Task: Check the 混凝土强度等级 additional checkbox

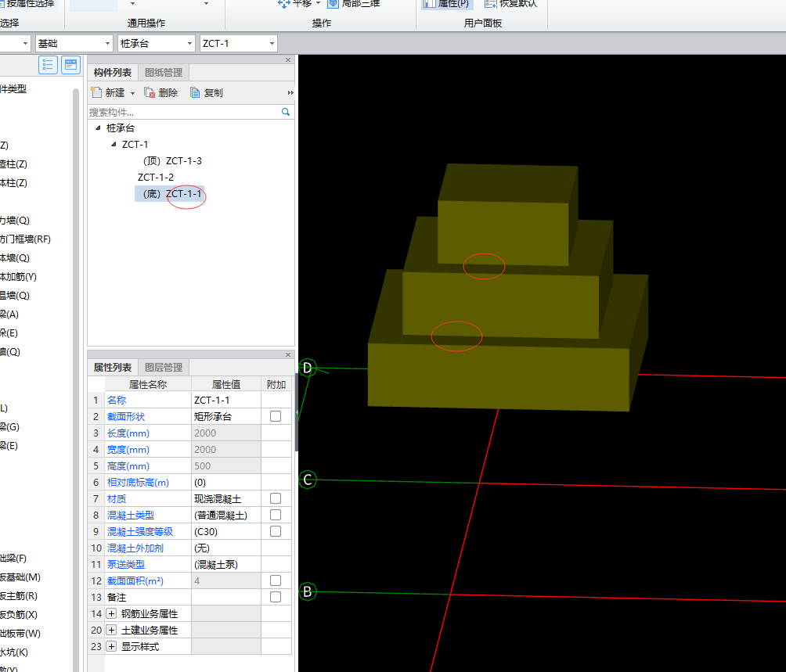Action: pos(276,531)
